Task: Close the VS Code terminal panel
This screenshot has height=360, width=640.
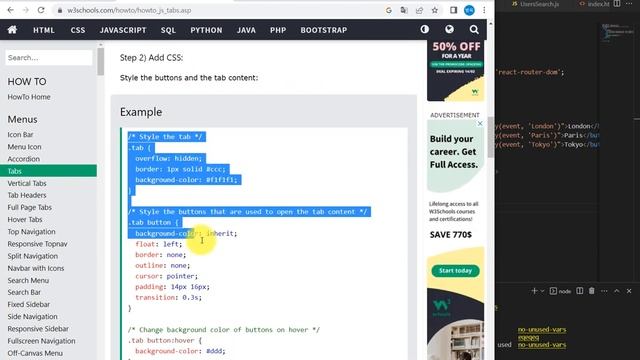Action: [x=629, y=291]
